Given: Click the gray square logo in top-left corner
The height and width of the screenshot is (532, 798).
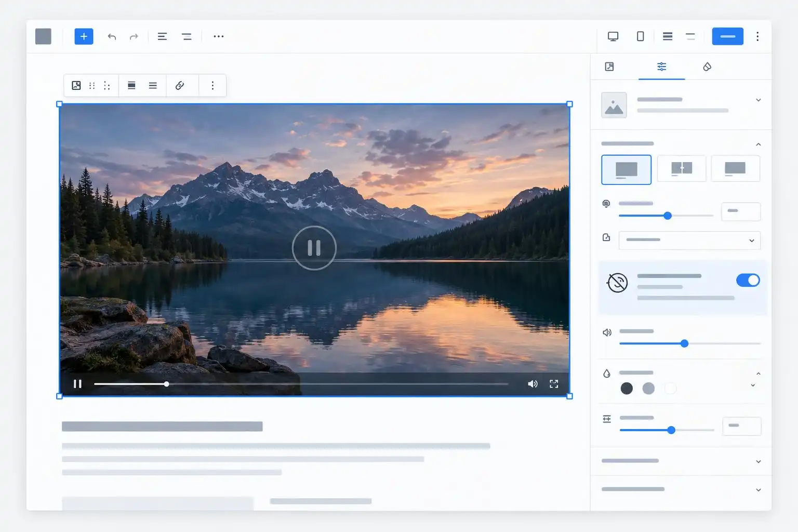Looking at the screenshot, I should 43,36.
